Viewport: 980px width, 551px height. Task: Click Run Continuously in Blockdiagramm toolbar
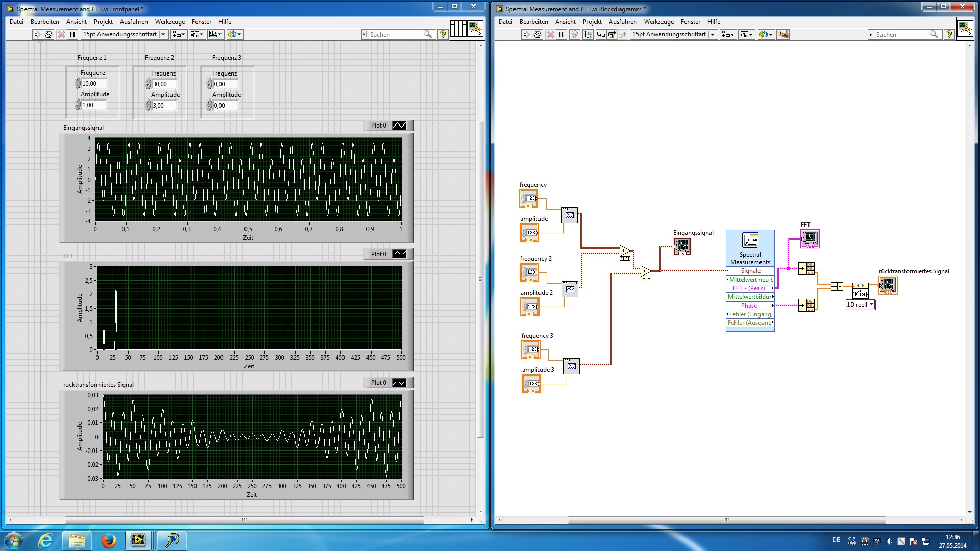click(537, 34)
